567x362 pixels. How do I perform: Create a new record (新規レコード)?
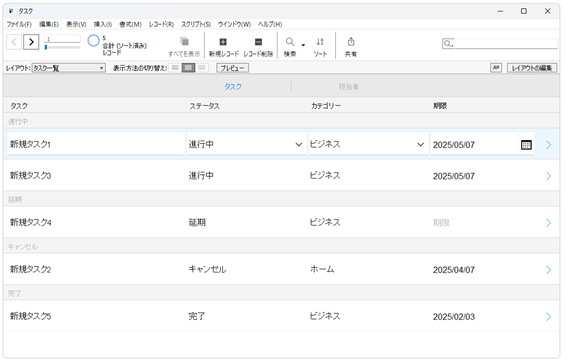[223, 42]
